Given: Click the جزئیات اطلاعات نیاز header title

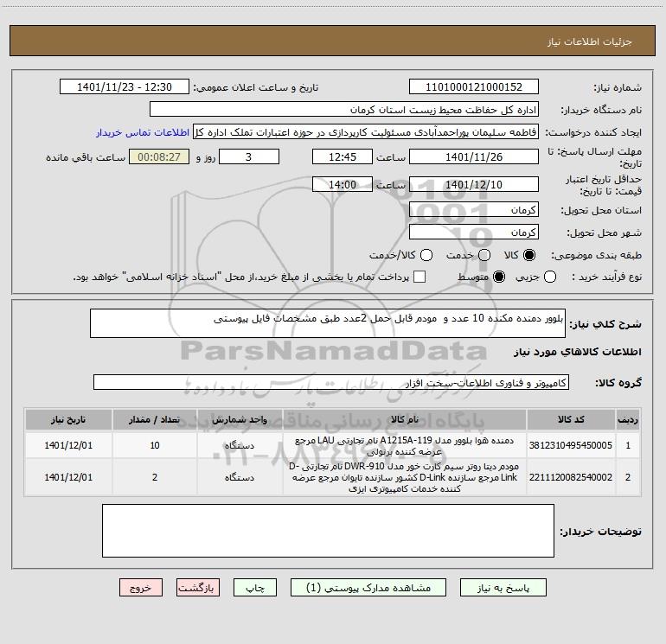Looking at the screenshot, I should click(x=590, y=41).
